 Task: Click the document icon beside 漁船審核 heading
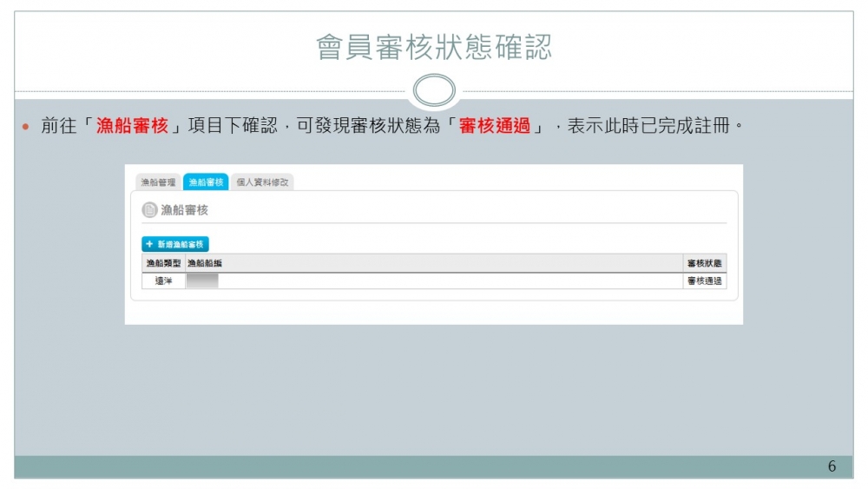tap(149, 210)
